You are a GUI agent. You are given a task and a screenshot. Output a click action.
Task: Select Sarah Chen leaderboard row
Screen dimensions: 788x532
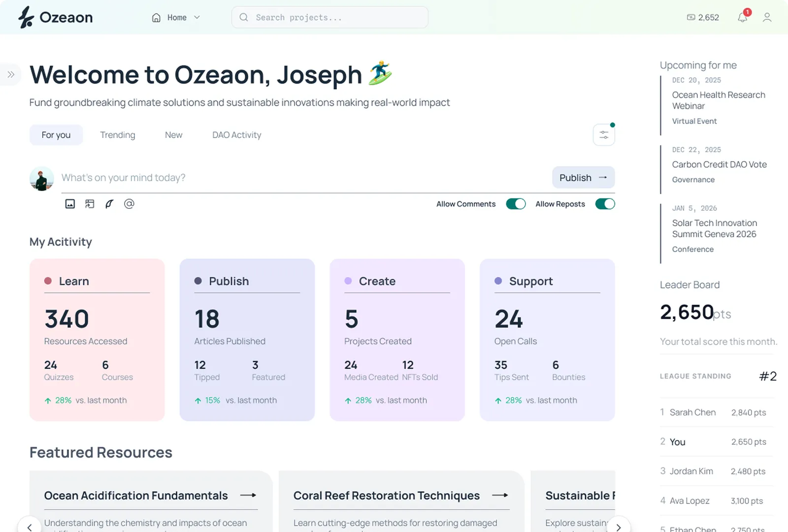tap(717, 412)
